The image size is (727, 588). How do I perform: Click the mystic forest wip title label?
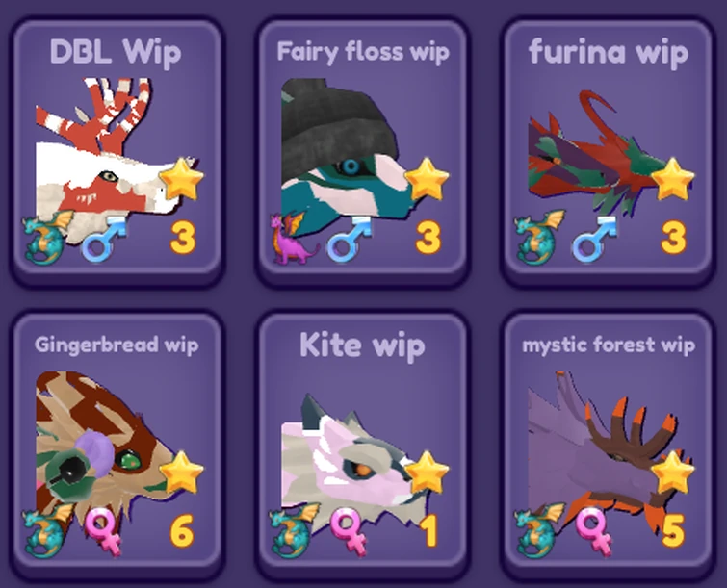609,345
